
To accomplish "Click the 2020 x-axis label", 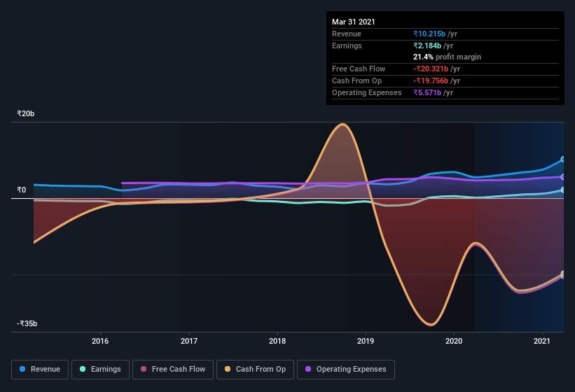I will [454, 341].
